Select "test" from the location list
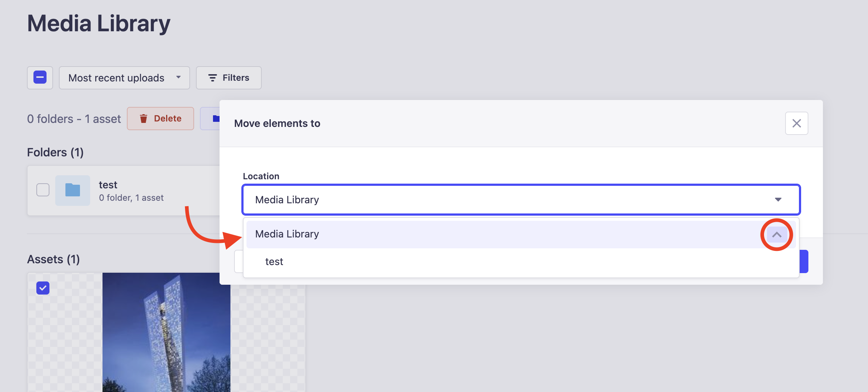Screen dimensions: 868x392 (274, 261)
